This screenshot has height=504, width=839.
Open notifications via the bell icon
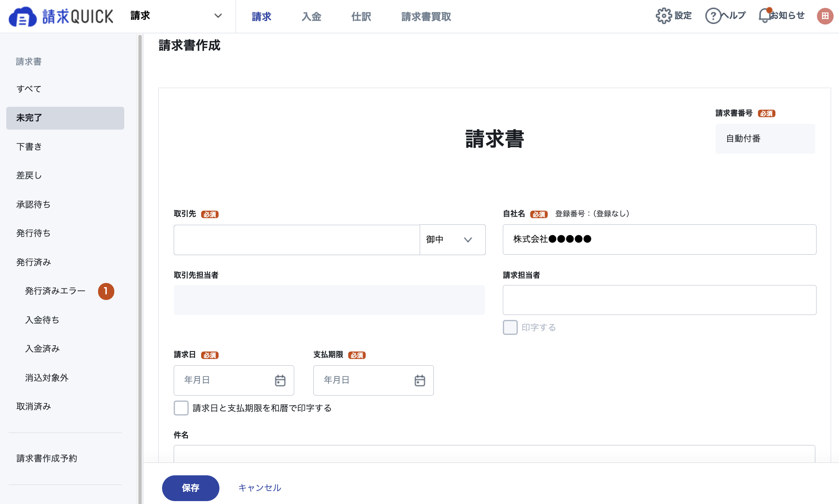point(765,15)
